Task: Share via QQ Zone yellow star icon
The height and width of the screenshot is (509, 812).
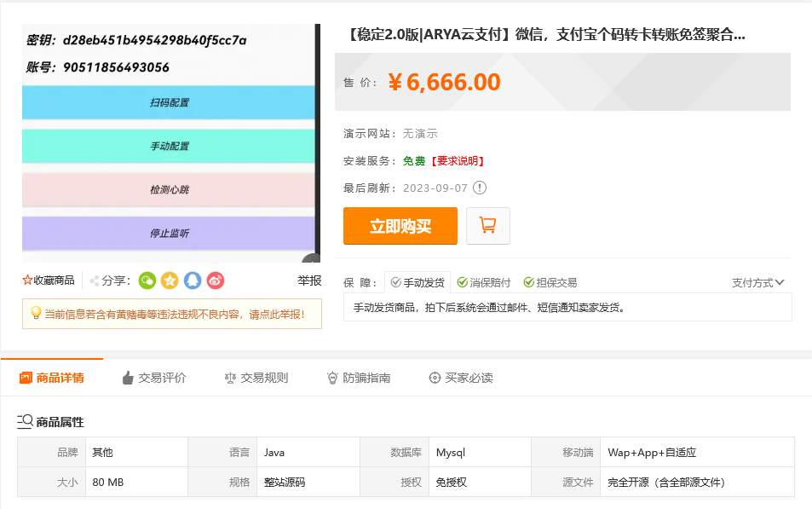Action: point(170,281)
